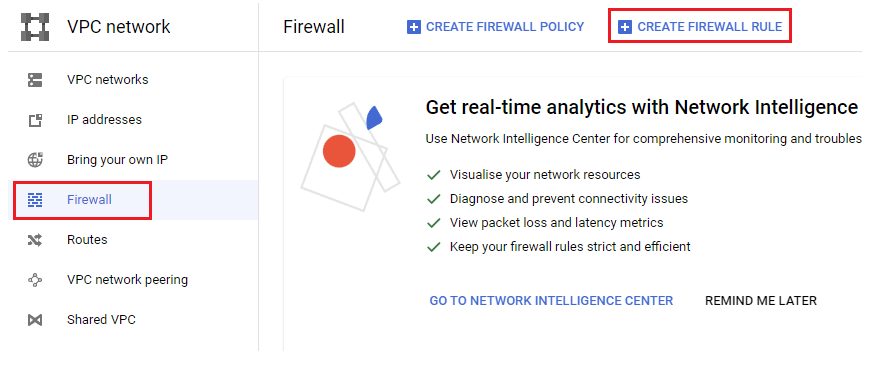Click CREATE FIREWALL RULE button
The height and width of the screenshot is (381, 880).
(700, 26)
